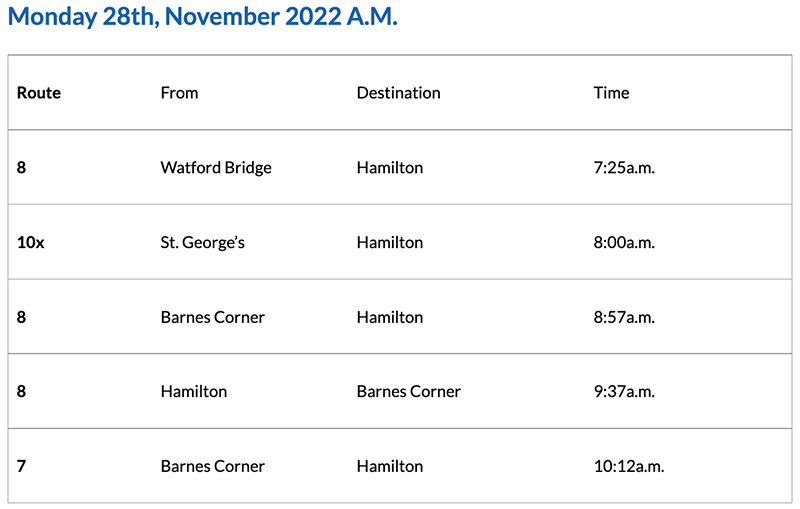This screenshot has width=800, height=509.
Task: Select the Route column header
Action: 39,93
